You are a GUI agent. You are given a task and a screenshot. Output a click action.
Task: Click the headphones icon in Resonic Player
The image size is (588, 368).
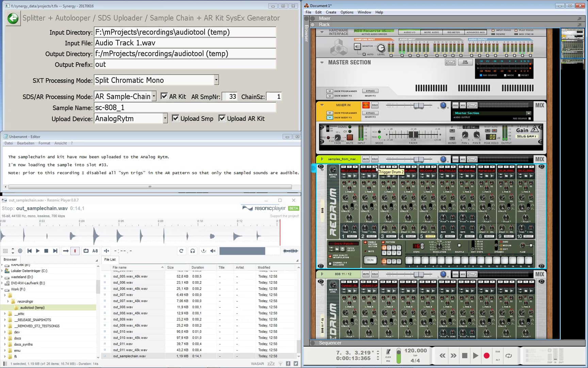pyautogui.click(x=193, y=251)
